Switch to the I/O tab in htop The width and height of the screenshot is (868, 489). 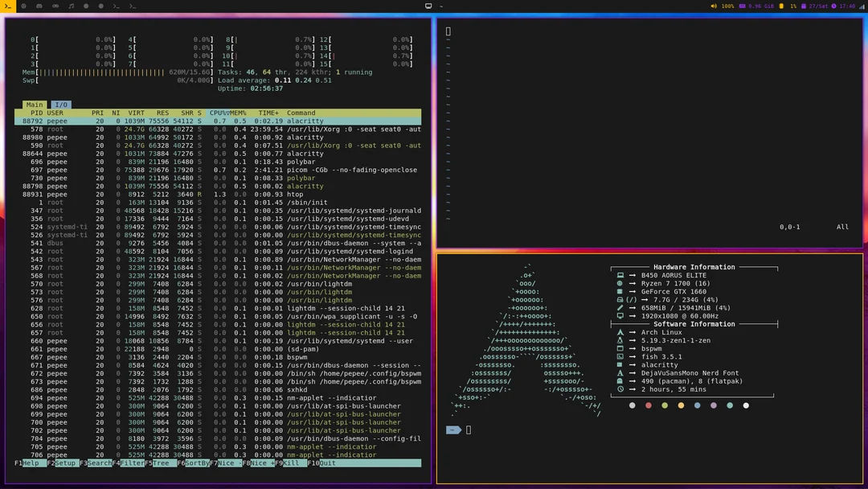point(60,105)
